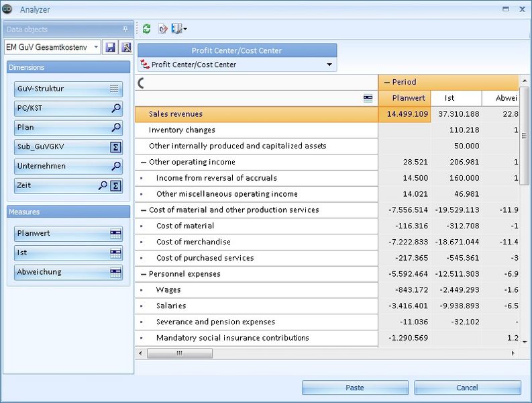Select the Abweichung measure
Viewport: 532px width, 403px height.
coord(68,273)
